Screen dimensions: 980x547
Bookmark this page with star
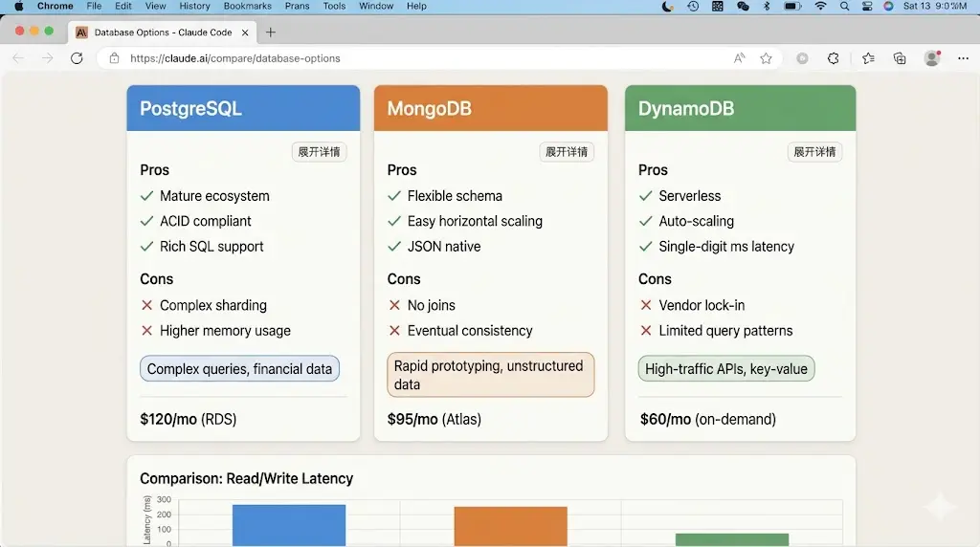point(766,58)
